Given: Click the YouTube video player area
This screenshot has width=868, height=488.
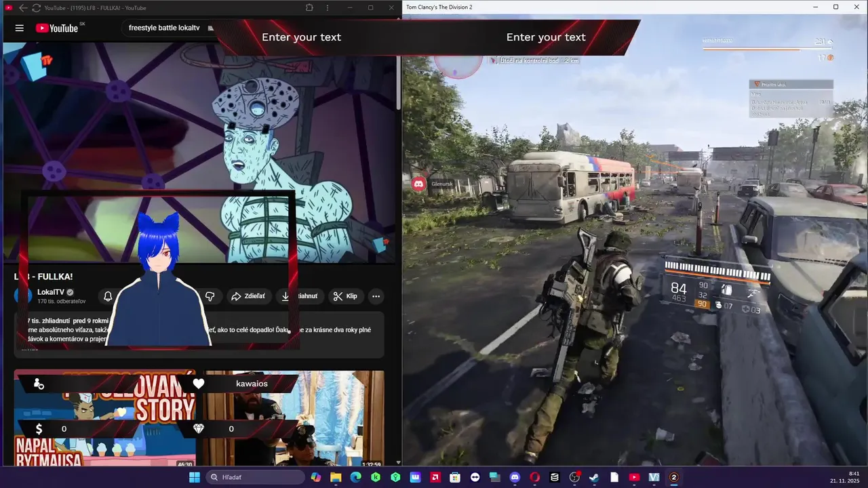Looking at the screenshot, I should click(199, 152).
